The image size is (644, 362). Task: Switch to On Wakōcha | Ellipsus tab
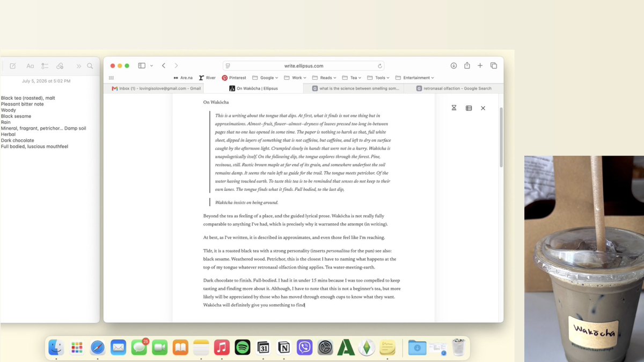tap(253, 88)
